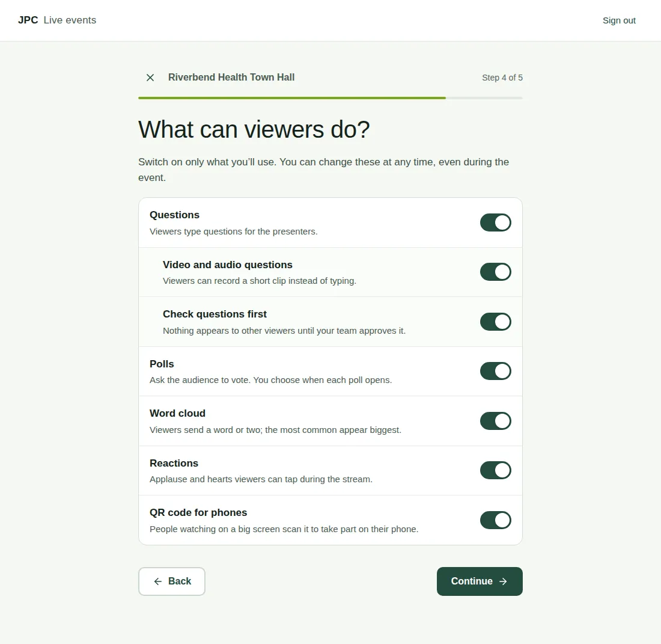The image size is (661, 644).
Task: Click the 'Riverbend Health Town Hall' title
Action: (231, 77)
